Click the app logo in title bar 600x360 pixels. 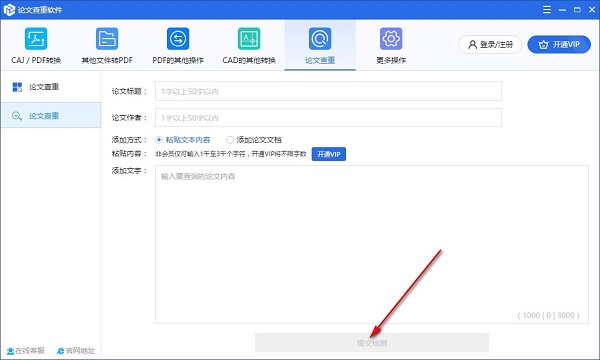click(9, 10)
